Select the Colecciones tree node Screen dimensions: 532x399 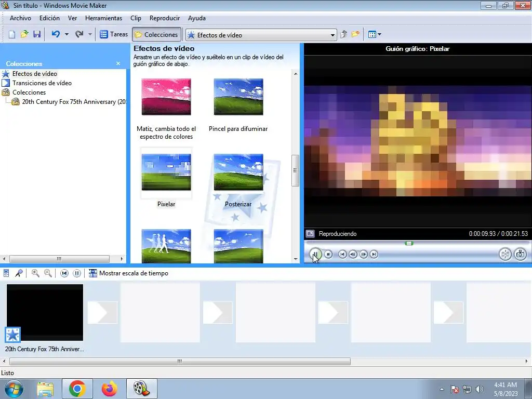pos(29,92)
